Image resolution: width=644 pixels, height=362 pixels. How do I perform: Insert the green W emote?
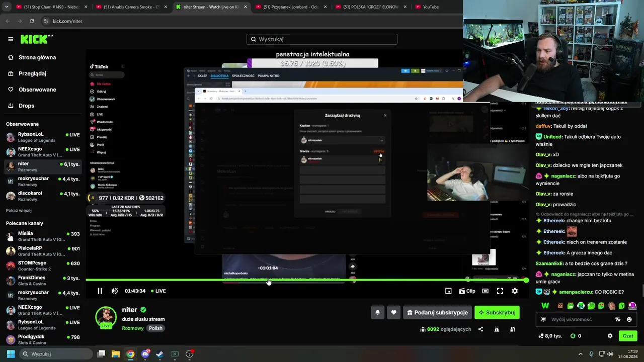click(x=545, y=306)
